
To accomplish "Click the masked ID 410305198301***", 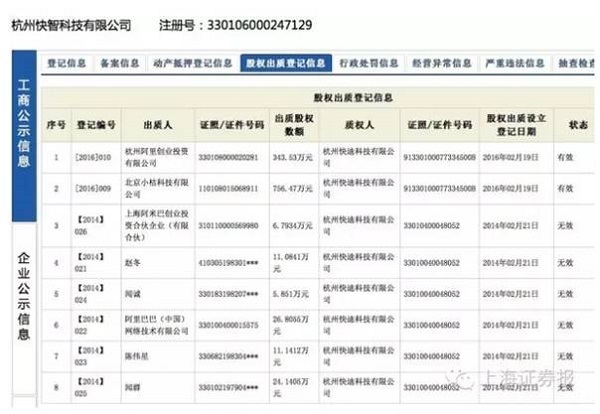I will 228,263.
